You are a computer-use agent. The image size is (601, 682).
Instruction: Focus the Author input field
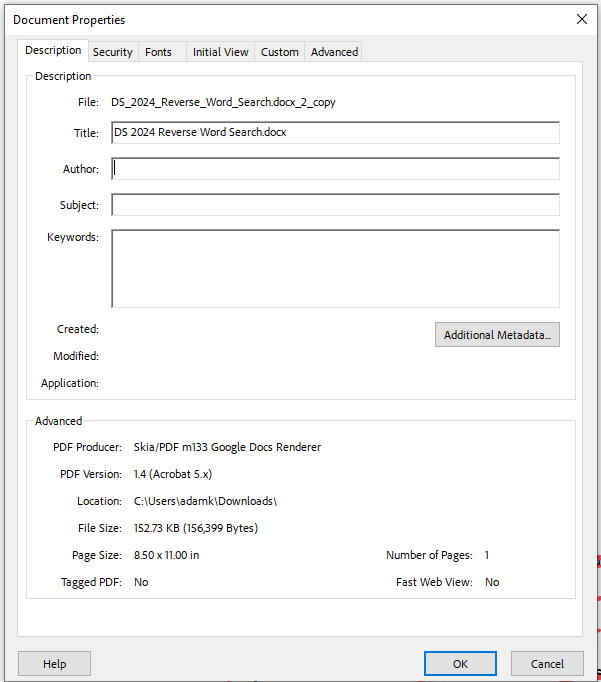[x=335, y=169]
